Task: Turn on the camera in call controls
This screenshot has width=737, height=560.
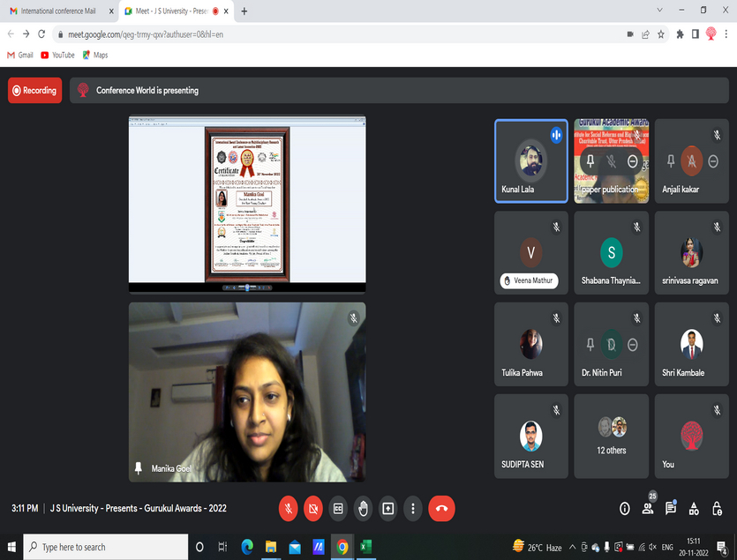Action: [x=313, y=508]
